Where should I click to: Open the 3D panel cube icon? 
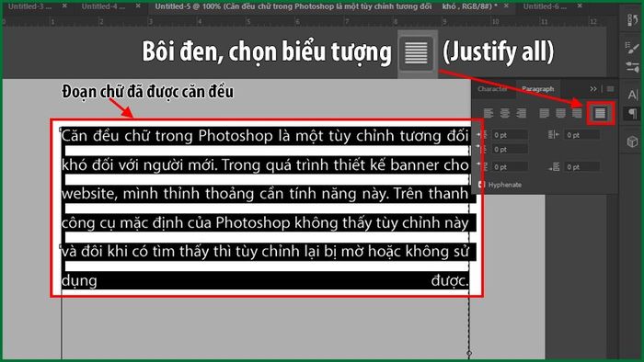(x=633, y=141)
